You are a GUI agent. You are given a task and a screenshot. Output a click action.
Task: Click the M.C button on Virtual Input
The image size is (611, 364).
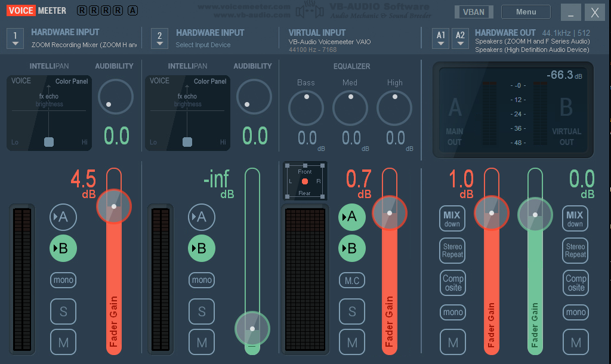(352, 280)
